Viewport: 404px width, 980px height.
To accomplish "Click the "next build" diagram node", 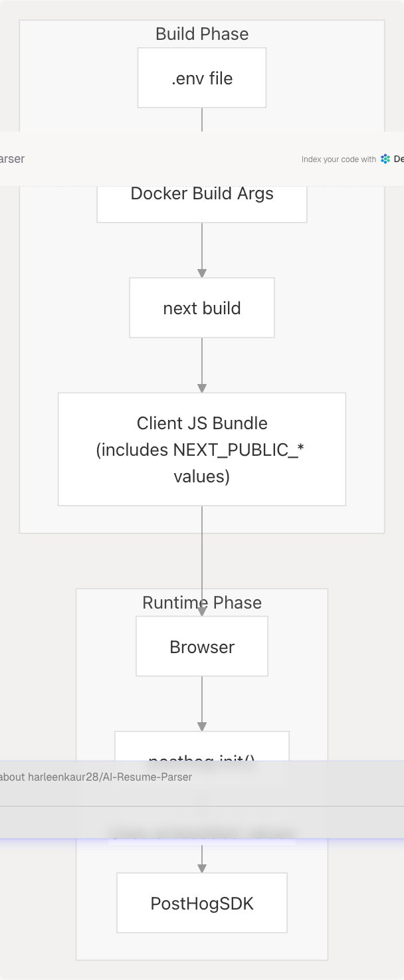I will click(x=202, y=308).
